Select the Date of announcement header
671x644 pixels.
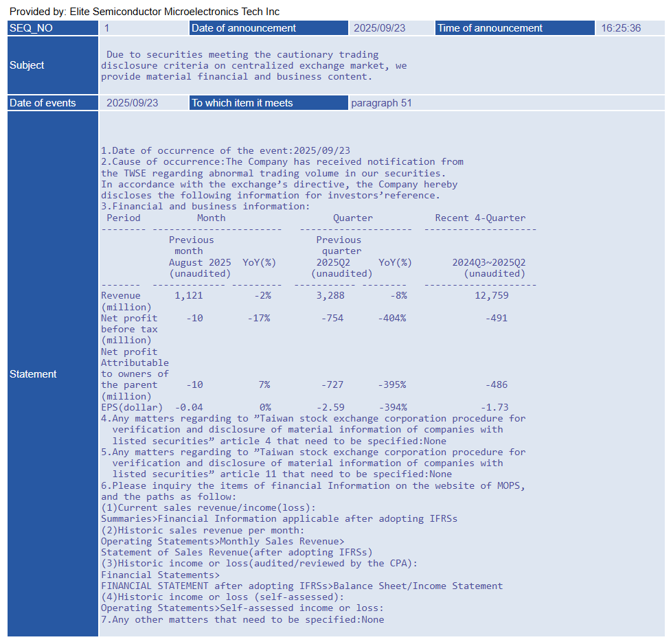click(x=269, y=28)
